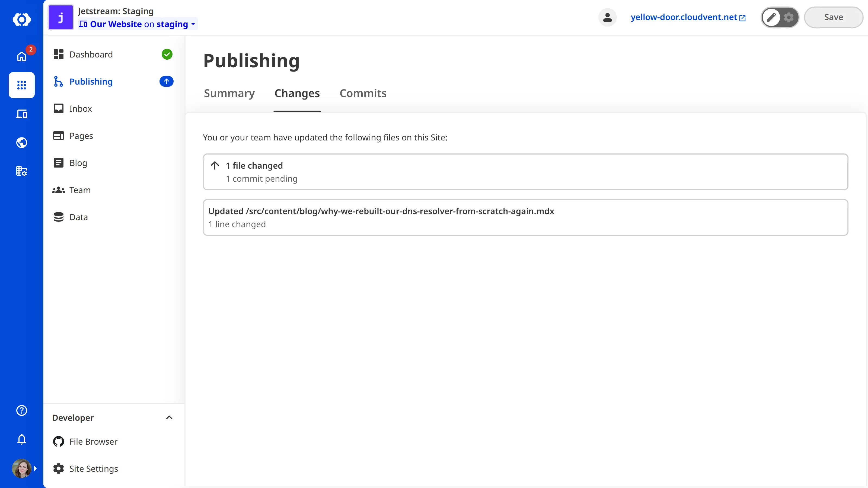This screenshot has height=488, width=868.
Task: Open the Our Website on staging dropdown
Action: [138, 24]
